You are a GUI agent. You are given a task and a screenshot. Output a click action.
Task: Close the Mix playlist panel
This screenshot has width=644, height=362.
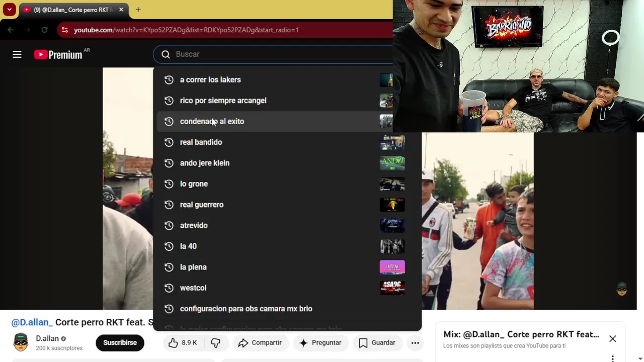pyautogui.click(x=612, y=339)
